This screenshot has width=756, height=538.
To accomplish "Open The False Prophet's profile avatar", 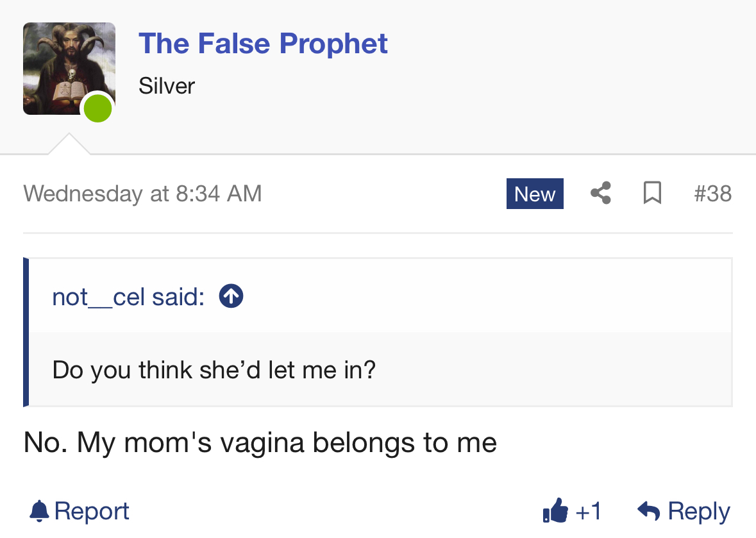I will pyautogui.click(x=69, y=69).
